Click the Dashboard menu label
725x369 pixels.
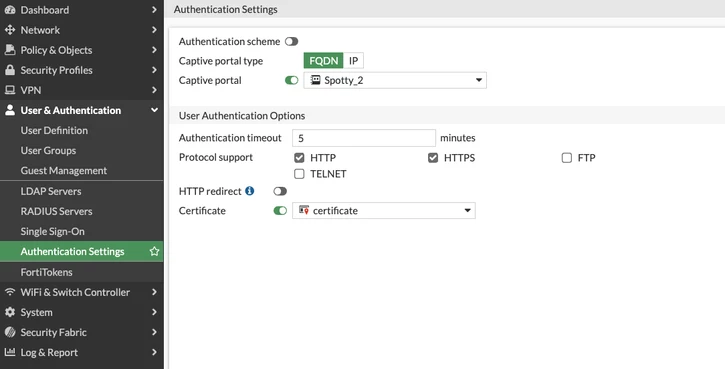pos(45,10)
